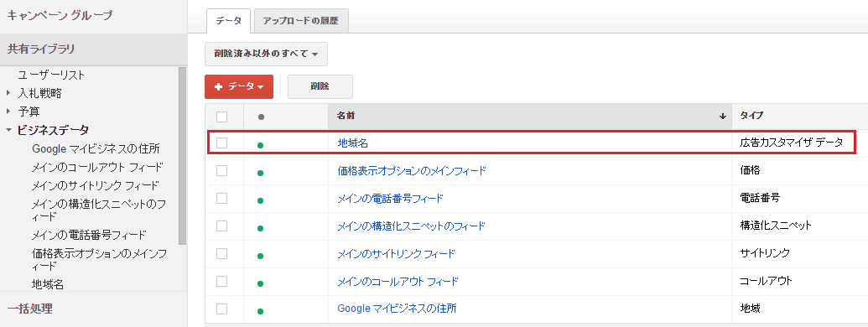The width and height of the screenshot is (868, 327).
Task: Open キャンペーン グループ in sidebar
Action: coord(60,15)
